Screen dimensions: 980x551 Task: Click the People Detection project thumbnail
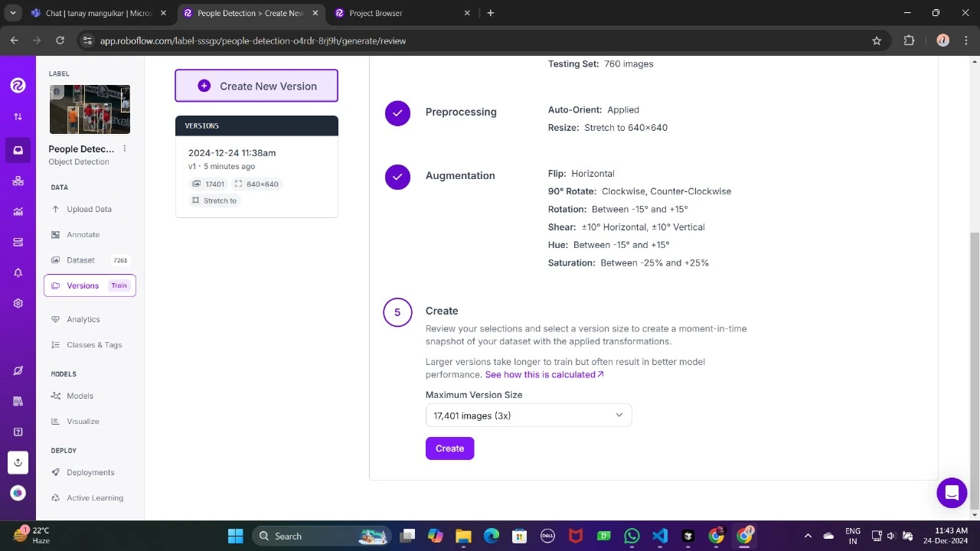pos(90,109)
